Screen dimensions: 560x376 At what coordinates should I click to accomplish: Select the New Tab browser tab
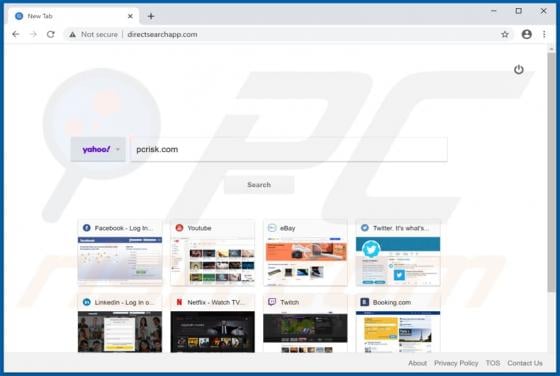click(x=74, y=16)
